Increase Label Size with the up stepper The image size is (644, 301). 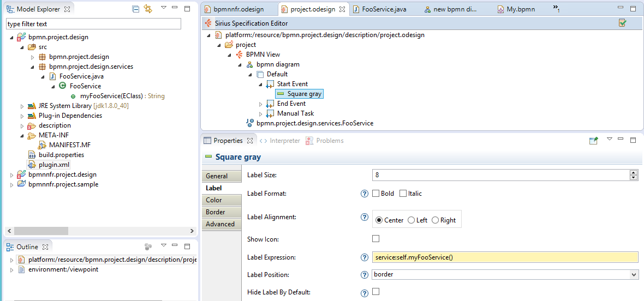pos(634,173)
